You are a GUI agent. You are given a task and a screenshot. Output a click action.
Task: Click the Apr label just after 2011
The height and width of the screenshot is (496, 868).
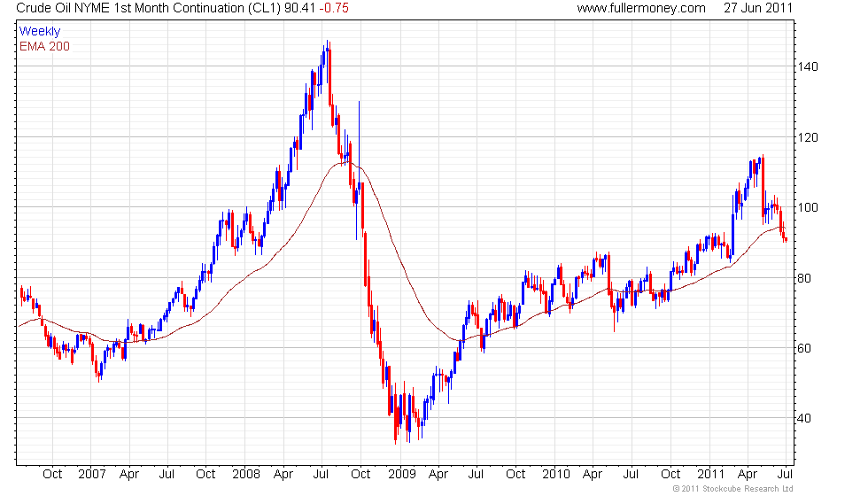748,475
